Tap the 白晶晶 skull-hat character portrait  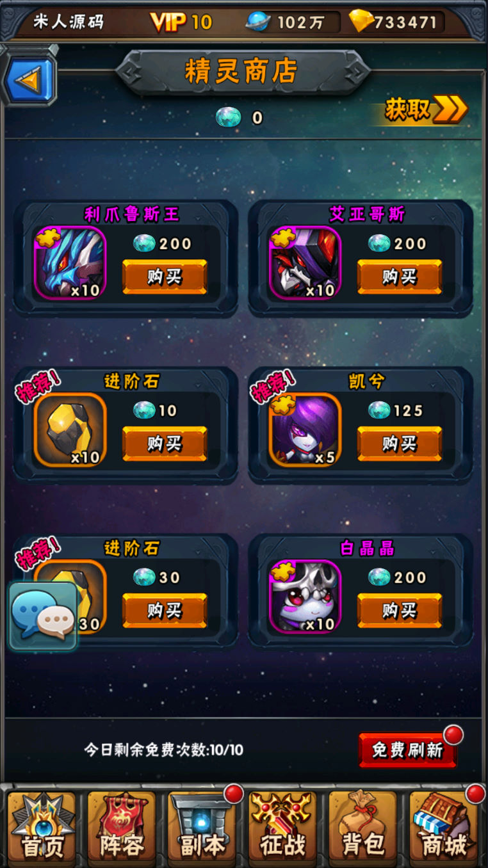tap(305, 597)
